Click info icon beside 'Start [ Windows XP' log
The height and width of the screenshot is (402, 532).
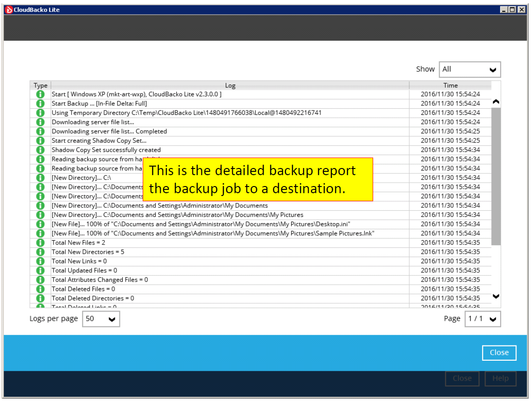click(40, 94)
